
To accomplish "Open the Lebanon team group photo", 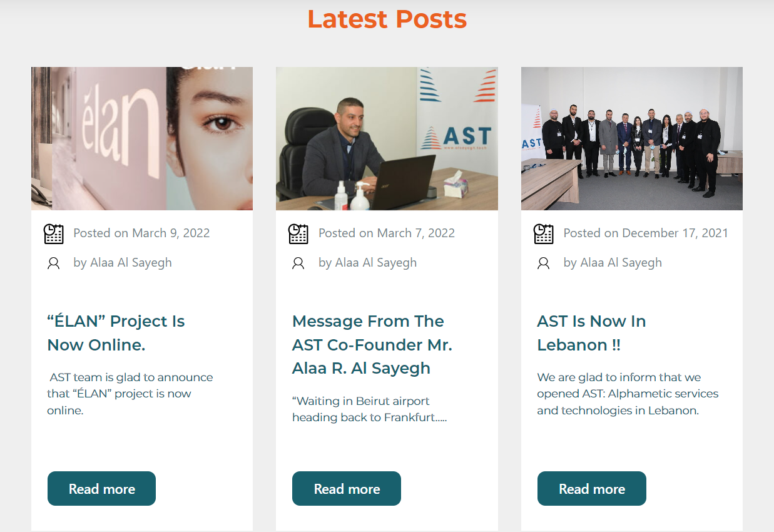I will point(632,138).
